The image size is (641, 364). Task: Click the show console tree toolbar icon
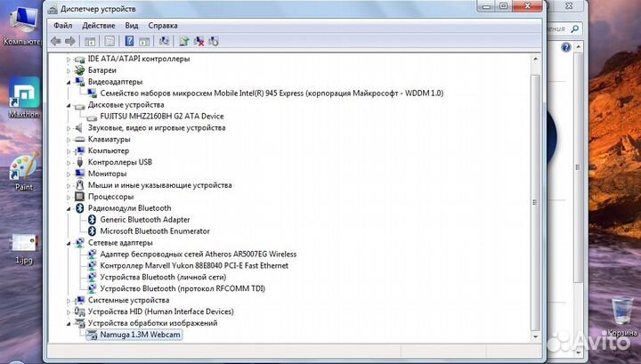(90, 41)
